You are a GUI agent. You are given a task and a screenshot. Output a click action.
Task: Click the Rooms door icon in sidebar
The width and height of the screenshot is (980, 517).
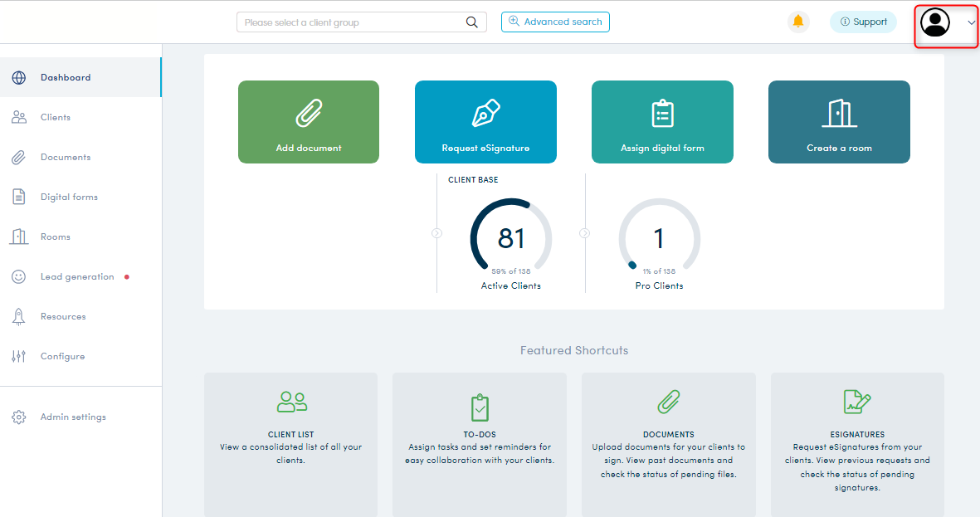(19, 237)
